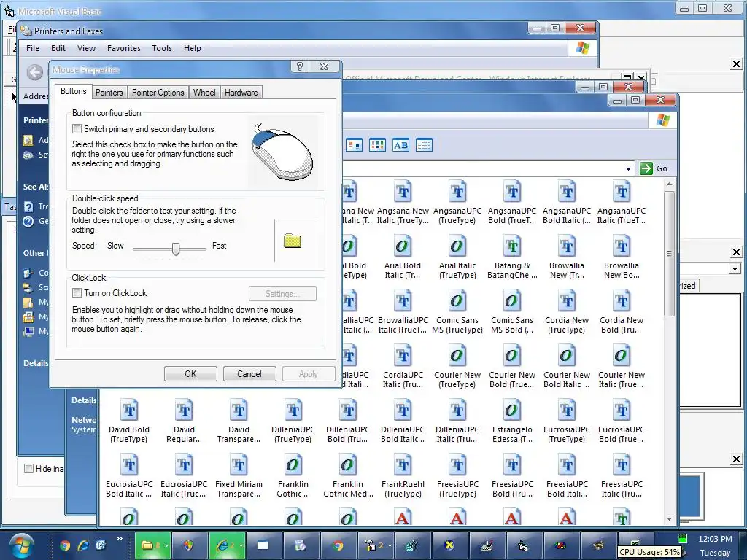
Task: Switch to the Pointer Options tab
Action: click(x=158, y=93)
